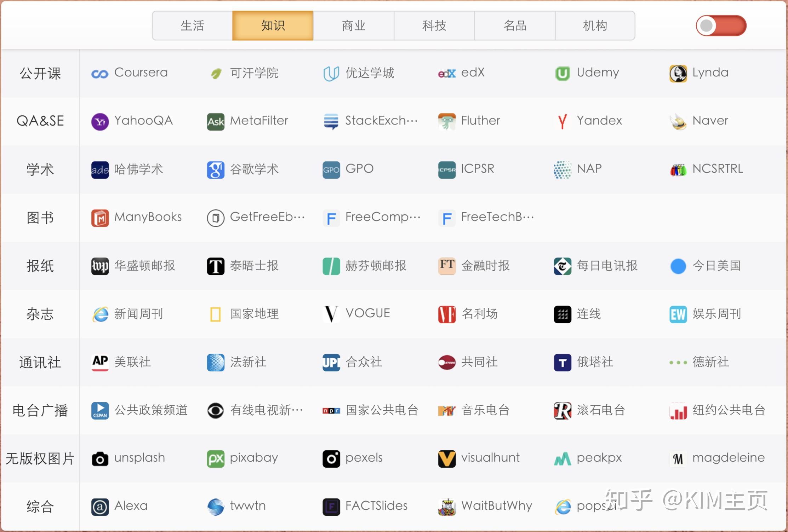788x532 pixels.
Task: Open the pexels link
Action: click(x=353, y=458)
